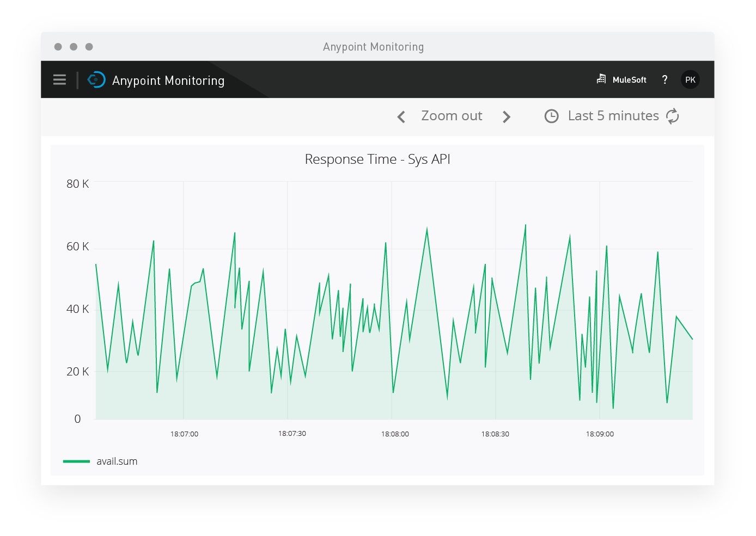This screenshot has width=756, height=536.
Task: Click the 18:07:30 time axis label
Action: pos(292,434)
